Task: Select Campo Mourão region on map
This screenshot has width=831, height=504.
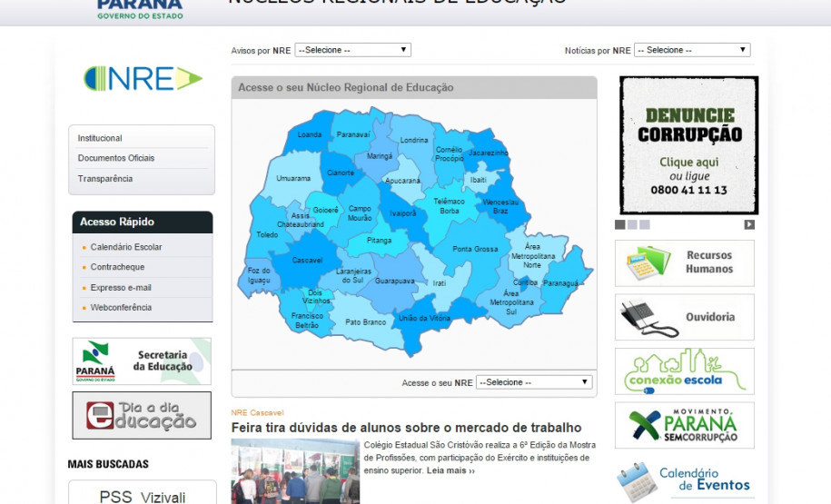Action: pos(360,212)
